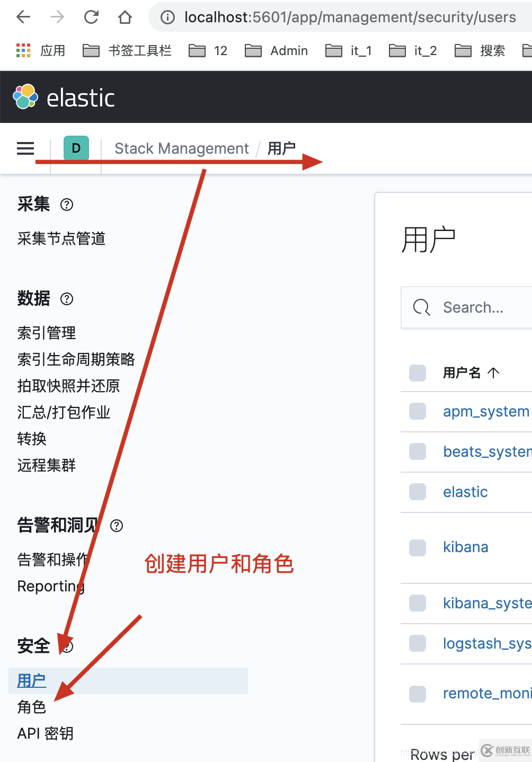Open the 书签工具栏 bookmark folder
This screenshot has height=762, width=532.
127,51
